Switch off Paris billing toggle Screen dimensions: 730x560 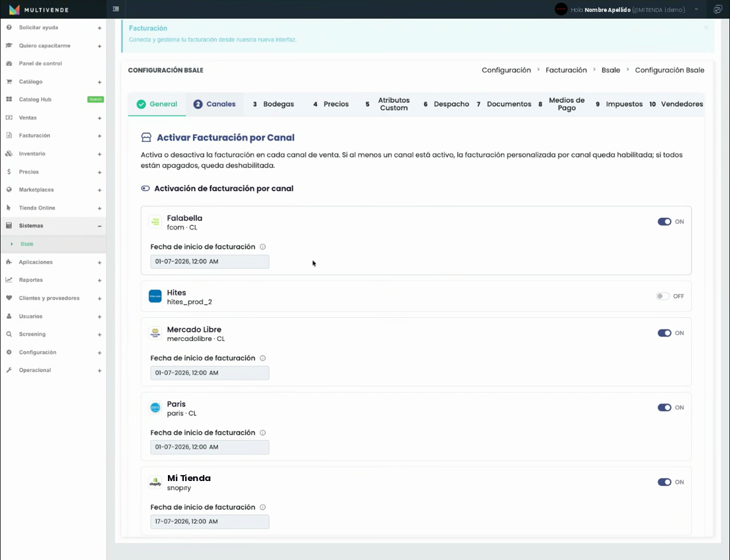pyautogui.click(x=664, y=407)
